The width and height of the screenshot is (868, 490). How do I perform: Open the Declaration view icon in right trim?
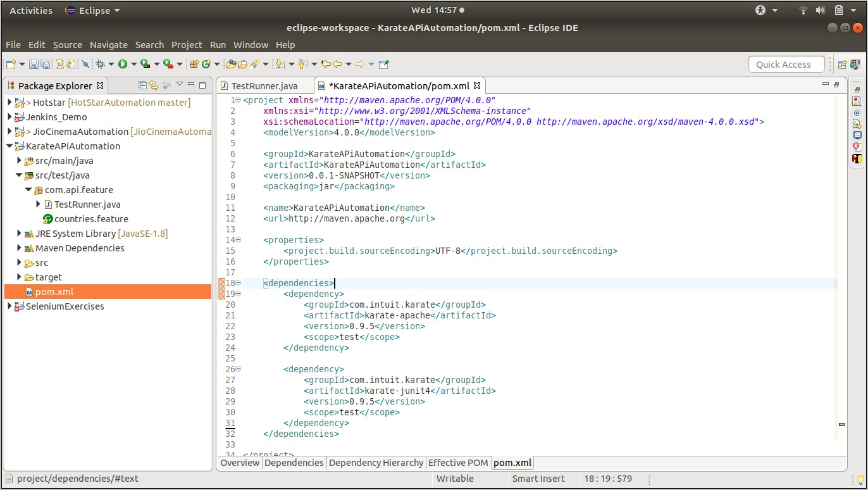click(857, 123)
